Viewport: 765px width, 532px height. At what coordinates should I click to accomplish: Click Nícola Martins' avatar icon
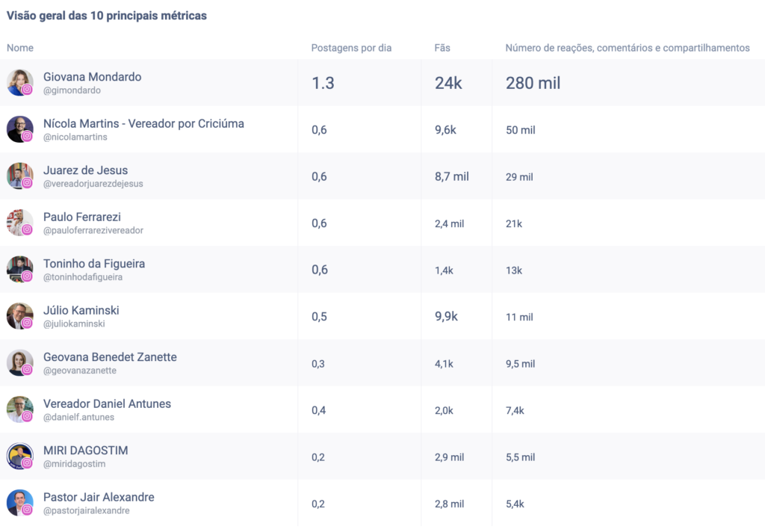pos(18,128)
